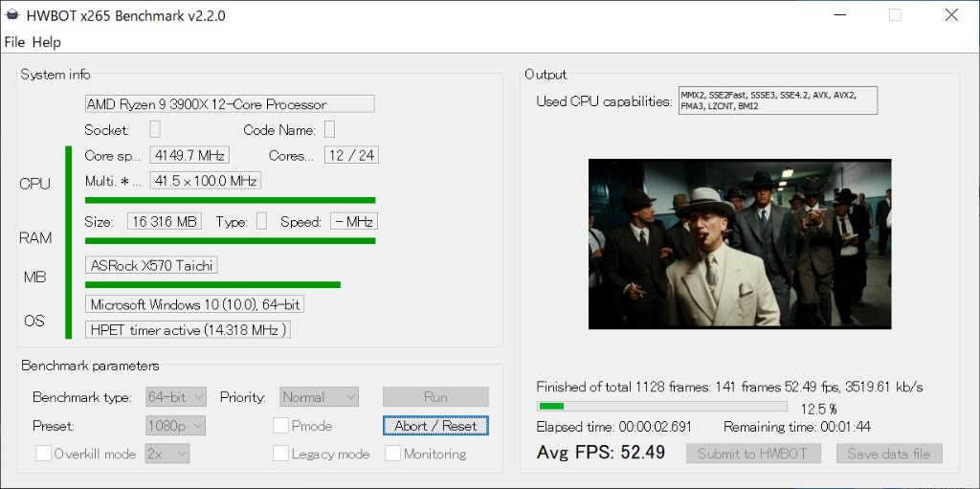The width and height of the screenshot is (980, 489).
Task: Click the empty Socket field
Action: pyautogui.click(x=155, y=129)
